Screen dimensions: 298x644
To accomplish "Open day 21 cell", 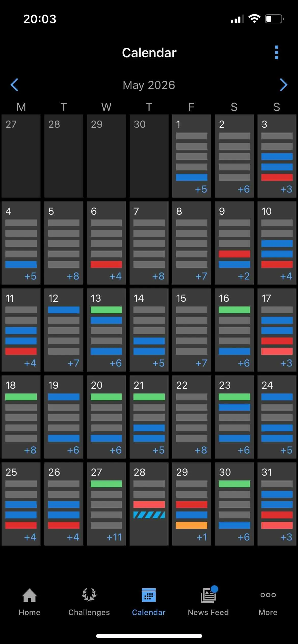I will click(149, 417).
